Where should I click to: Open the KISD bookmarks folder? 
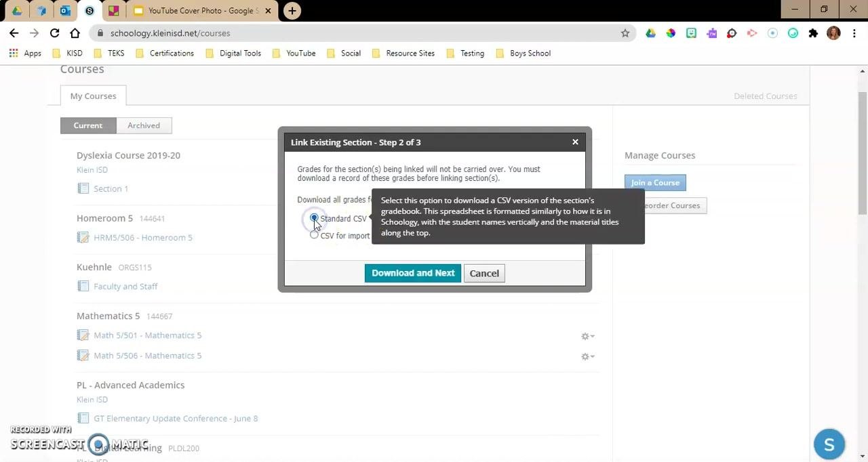[x=68, y=53]
